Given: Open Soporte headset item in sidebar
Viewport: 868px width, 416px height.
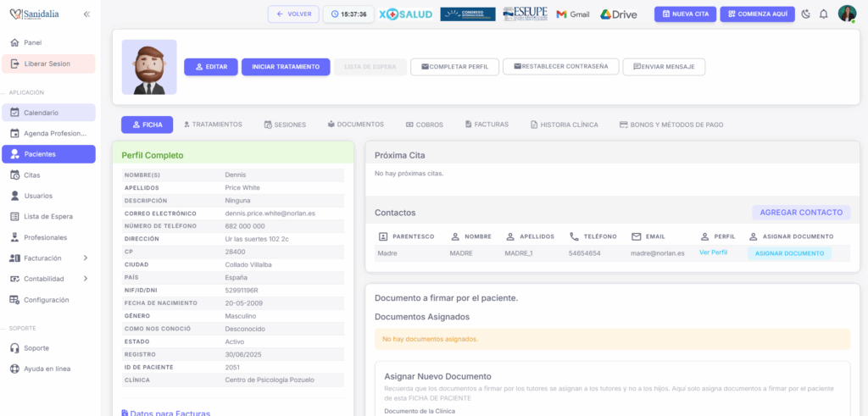Looking at the screenshot, I should pos(36,348).
